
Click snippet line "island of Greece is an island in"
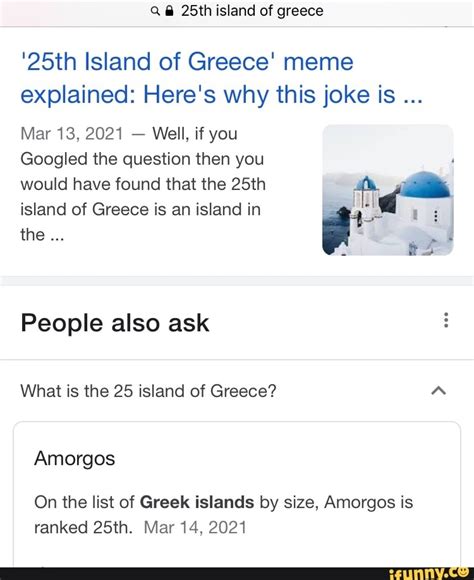(141, 210)
